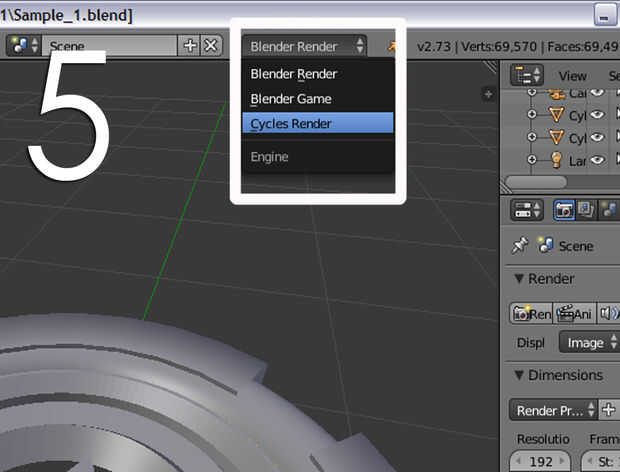Expand the lower Cyl row in Outliner
The image size is (620, 472).
tap(532, 137)
